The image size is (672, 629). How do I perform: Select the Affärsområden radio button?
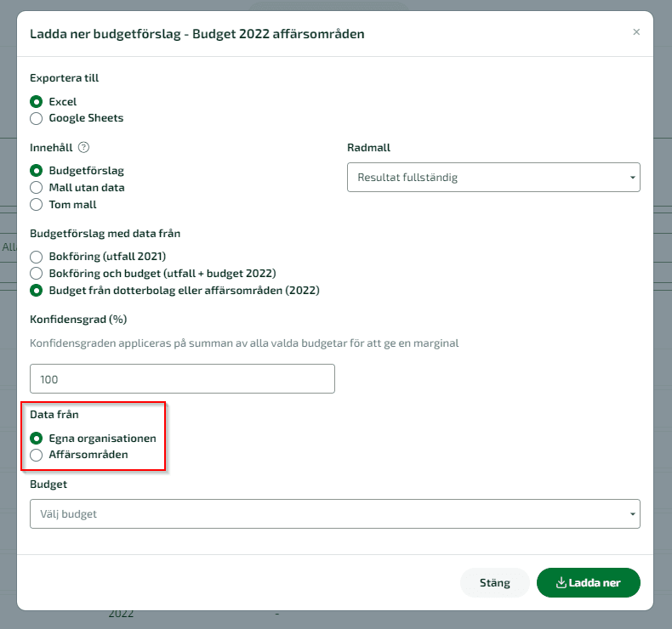pyautogui.click(x=37, y=455)
